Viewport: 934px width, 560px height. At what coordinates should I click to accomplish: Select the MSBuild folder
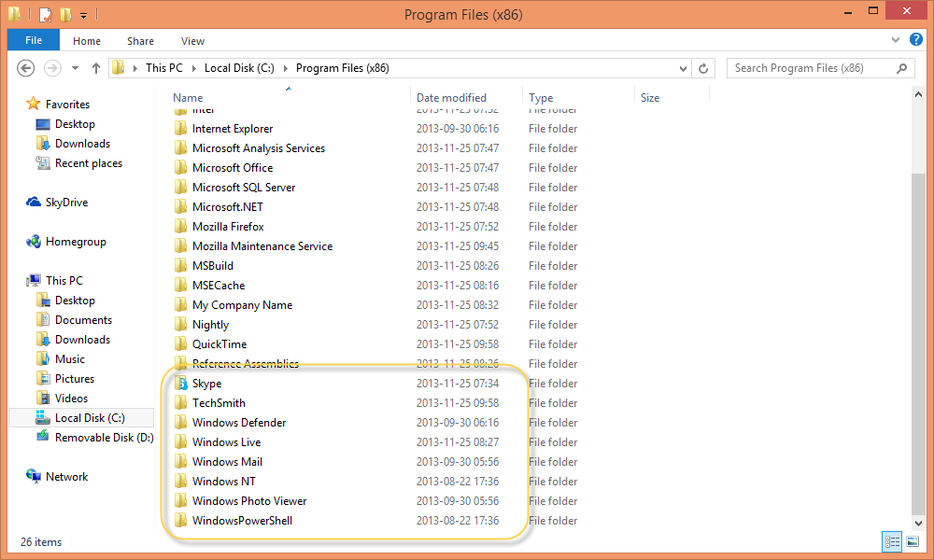point(213,266)
